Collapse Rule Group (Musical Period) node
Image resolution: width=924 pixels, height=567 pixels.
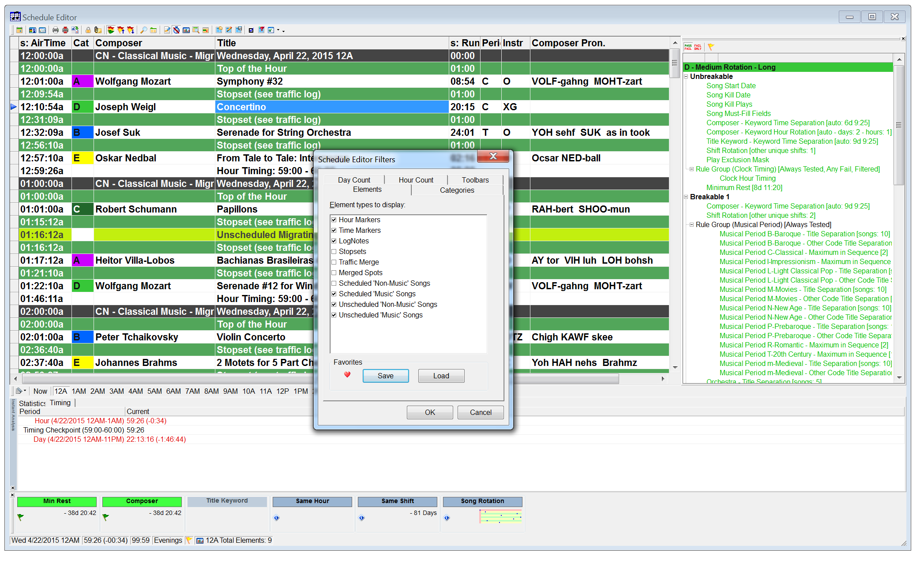[x=691, y=225]
